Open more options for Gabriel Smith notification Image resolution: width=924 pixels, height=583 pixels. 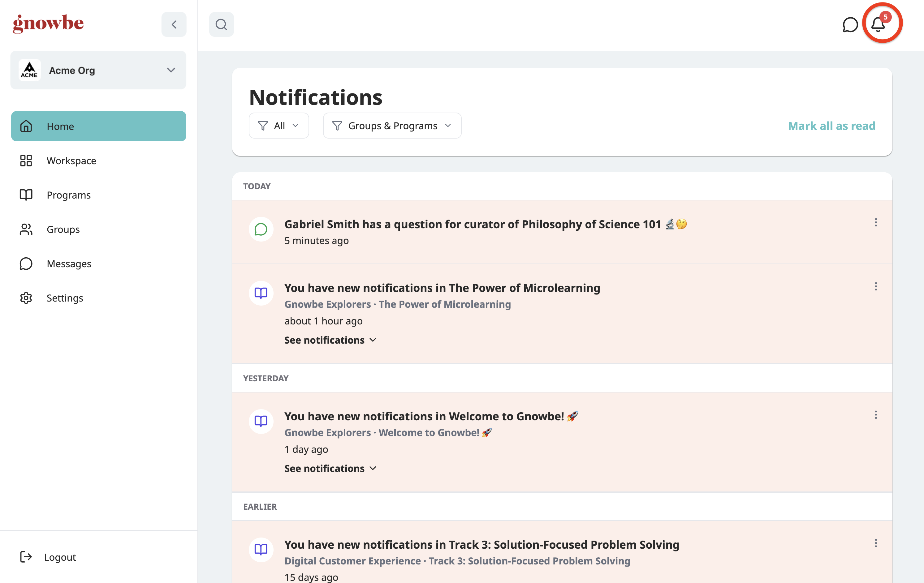coord(876,223)
